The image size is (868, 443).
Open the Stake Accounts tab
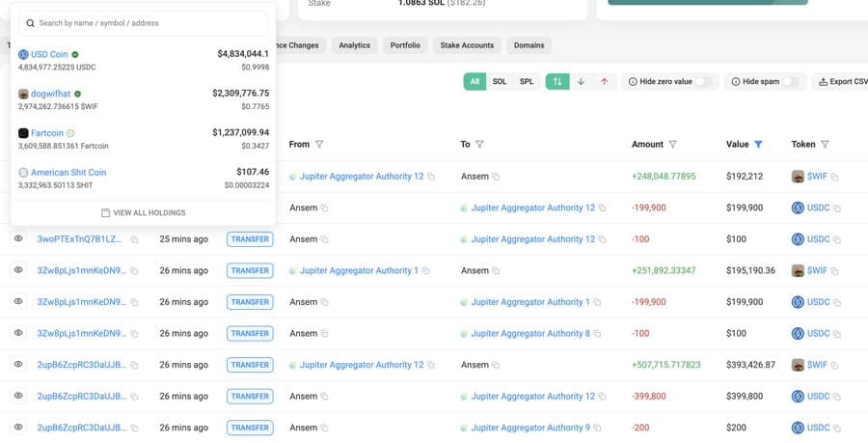click(467, 45)
